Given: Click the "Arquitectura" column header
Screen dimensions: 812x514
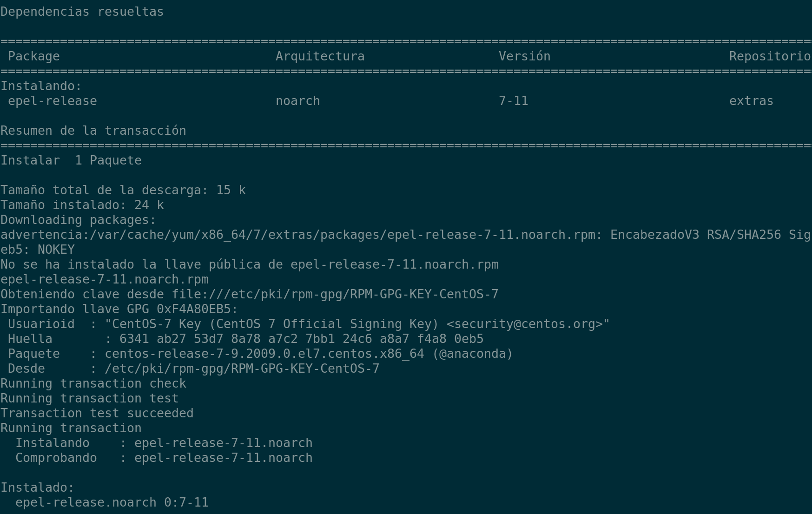Looking at the screenshot, I should pos(320,56).
